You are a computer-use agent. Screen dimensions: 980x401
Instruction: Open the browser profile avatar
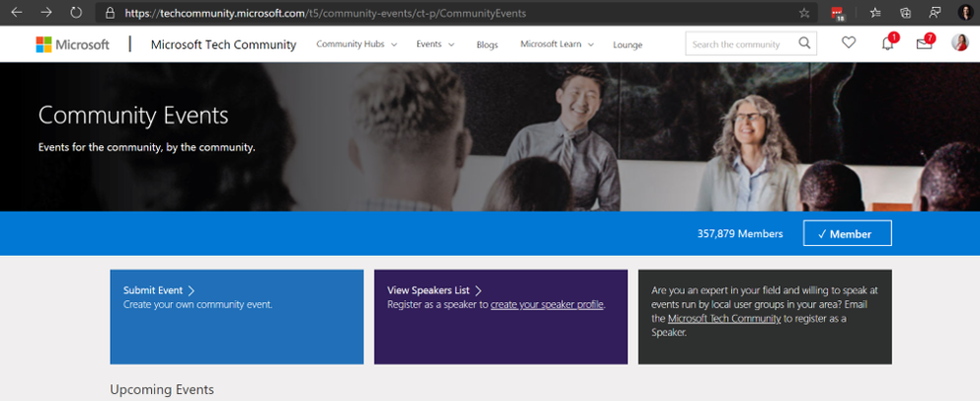[x=965, y=13]
